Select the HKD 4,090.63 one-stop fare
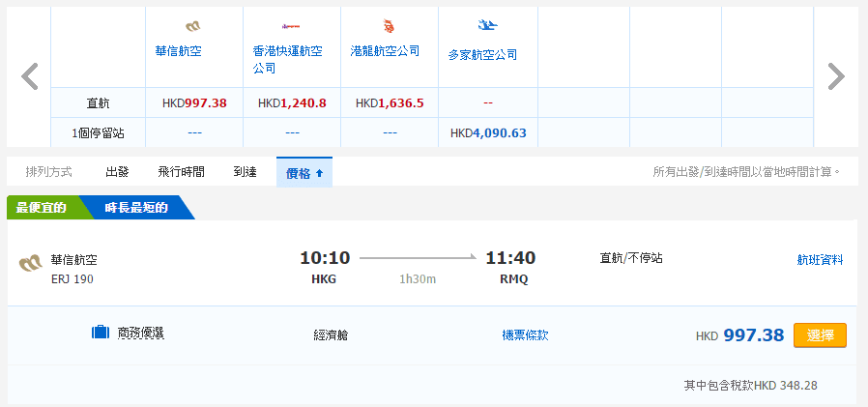868x407 pixels. pyautogui.click(x=488, y=132)
